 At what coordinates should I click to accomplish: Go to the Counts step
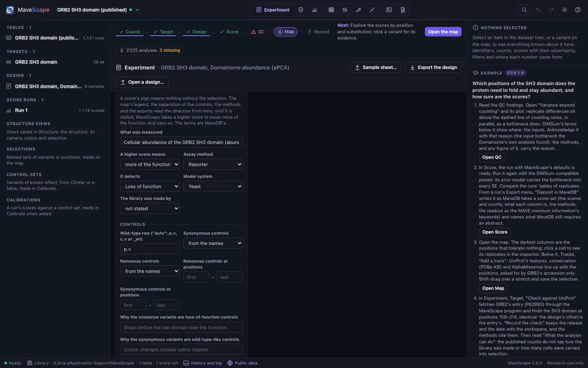tap(130, 32)
